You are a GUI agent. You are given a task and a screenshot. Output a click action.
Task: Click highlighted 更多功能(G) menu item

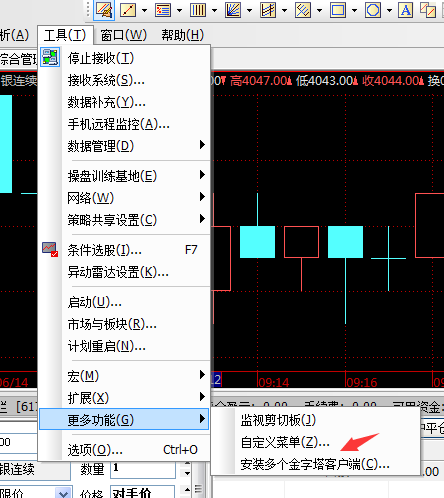[x=124, y=419]
